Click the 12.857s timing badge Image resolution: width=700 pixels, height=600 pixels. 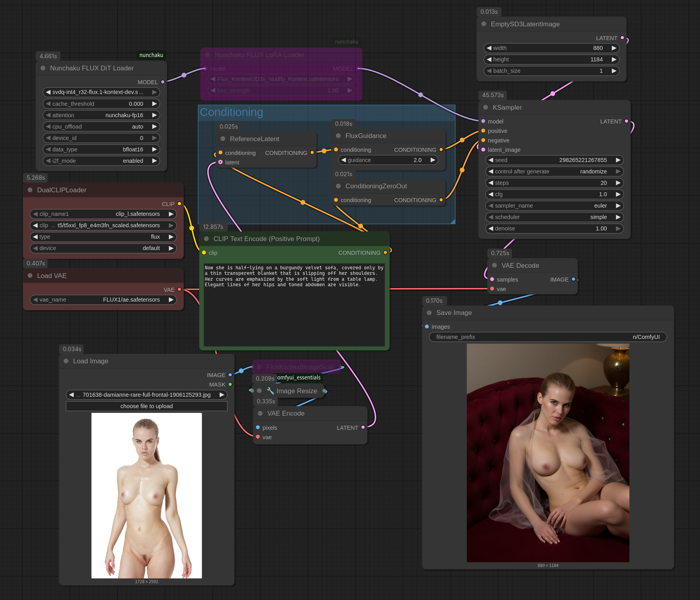click(x=213, y=227)
